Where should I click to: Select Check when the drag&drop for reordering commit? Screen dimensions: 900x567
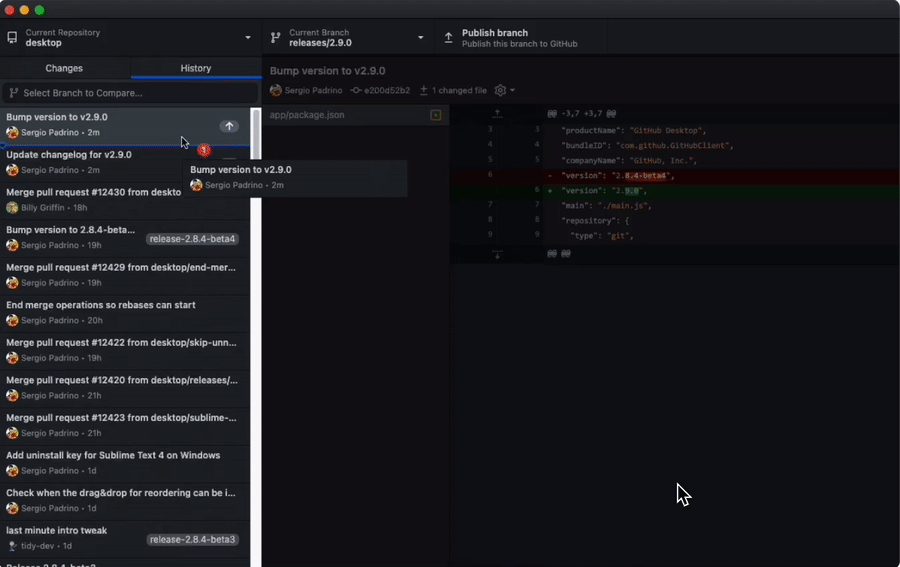pyautogui.click(x=125, y=500)
